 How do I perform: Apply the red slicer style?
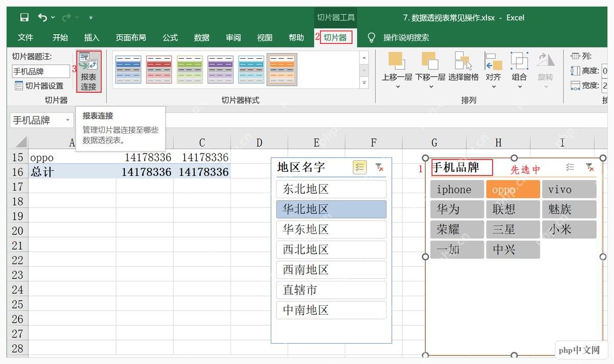coord(159,70)
